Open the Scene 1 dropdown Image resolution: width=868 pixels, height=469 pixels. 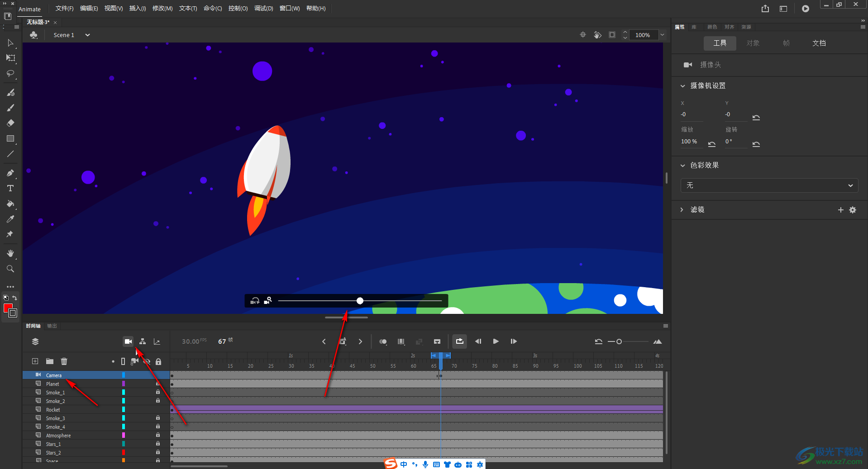coord(87,35)
